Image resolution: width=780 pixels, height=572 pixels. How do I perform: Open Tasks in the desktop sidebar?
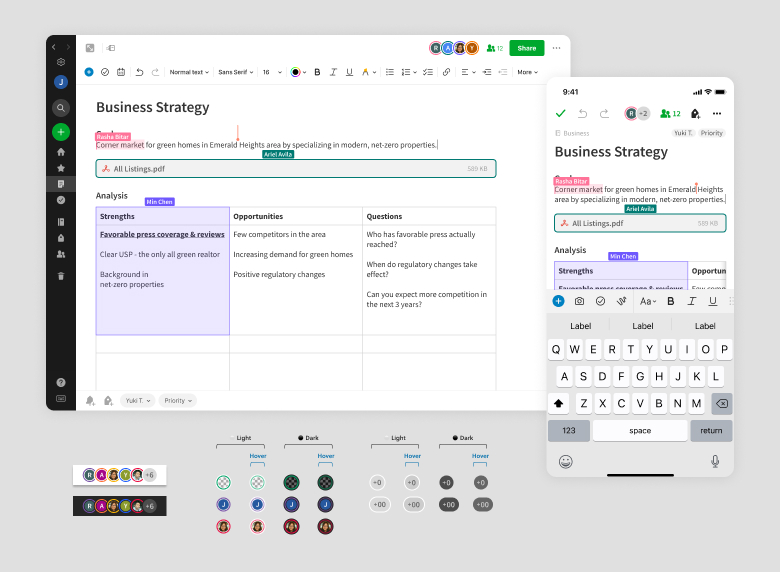tap(61, 200)
